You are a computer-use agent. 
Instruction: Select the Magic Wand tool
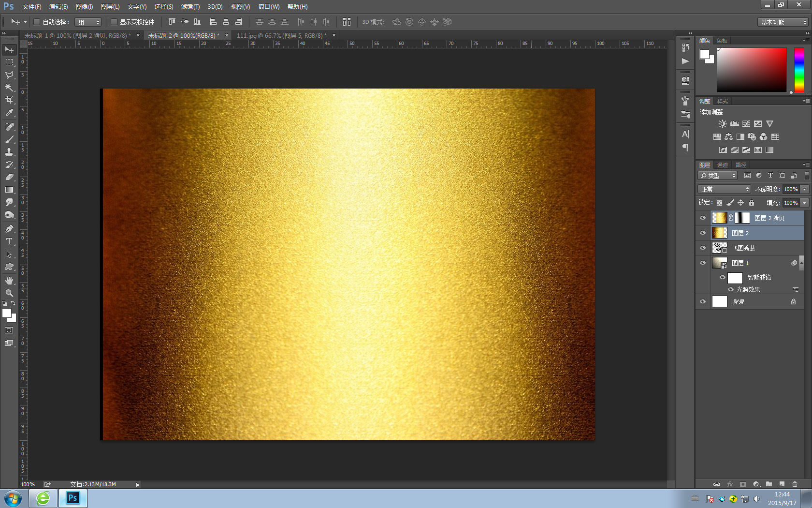pyautogui.click(x=9, y=88)
